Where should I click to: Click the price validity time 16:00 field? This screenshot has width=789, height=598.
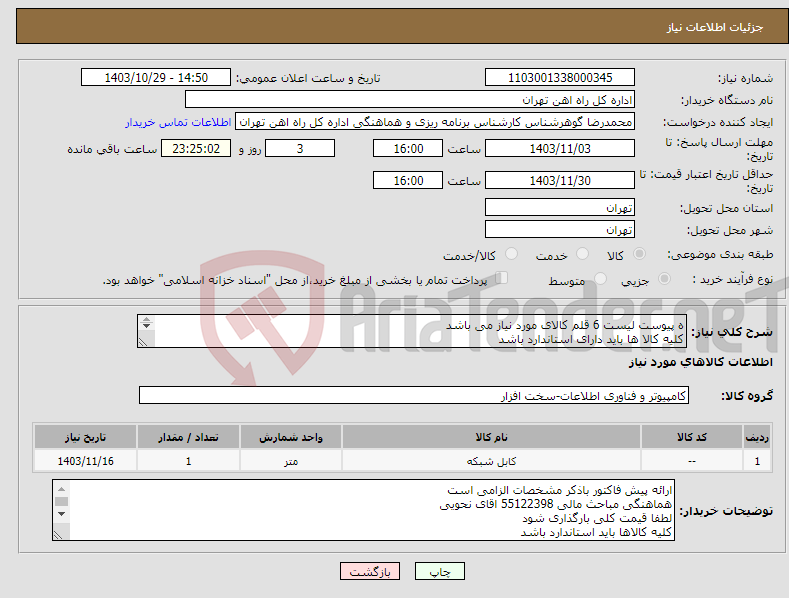tap(408, 180)
